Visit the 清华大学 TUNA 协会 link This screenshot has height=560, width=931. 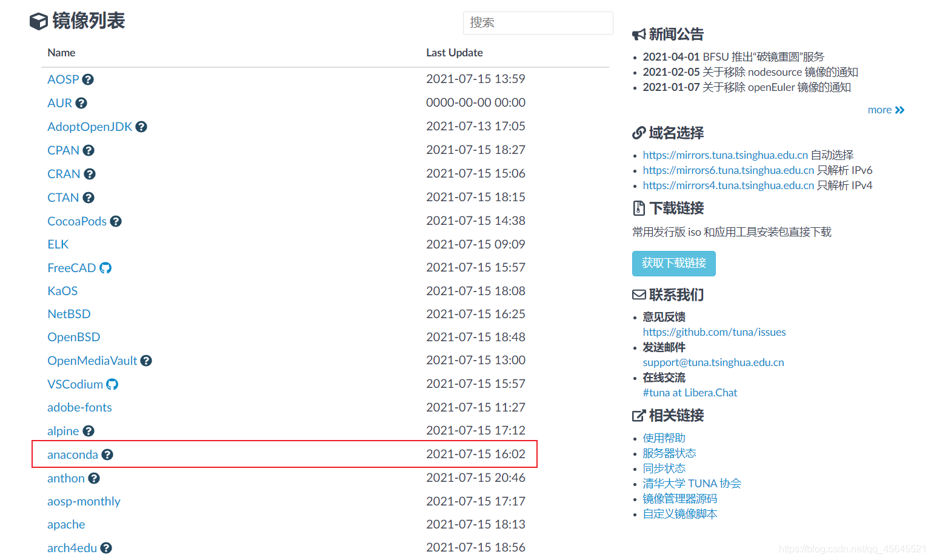(x=692, y=484)
